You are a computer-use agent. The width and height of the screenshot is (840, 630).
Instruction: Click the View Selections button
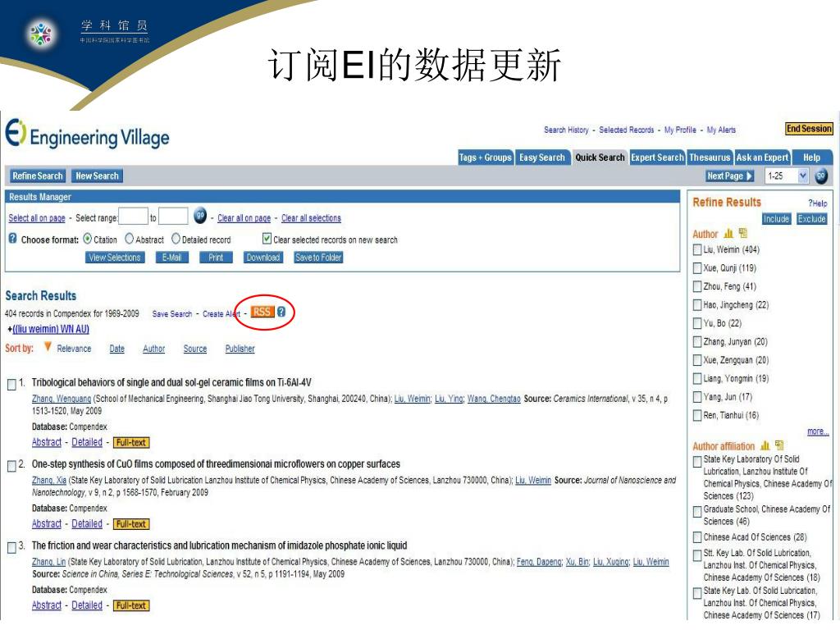(115, 258)
